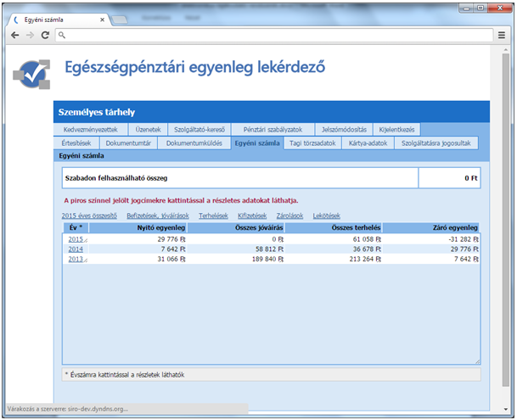Click the 2015 éves összesítő link
Screen dimensions: 517x420
(x=89, y=216)
